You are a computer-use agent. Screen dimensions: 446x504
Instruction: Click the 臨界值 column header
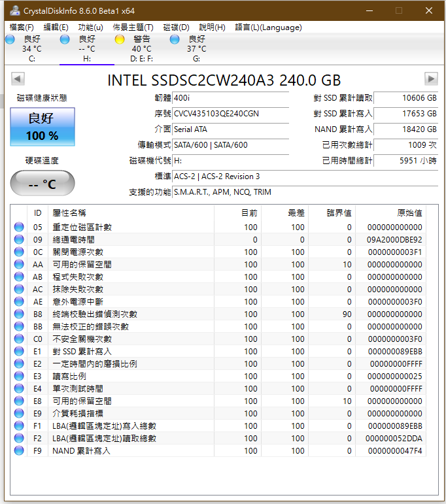[339, 213]
